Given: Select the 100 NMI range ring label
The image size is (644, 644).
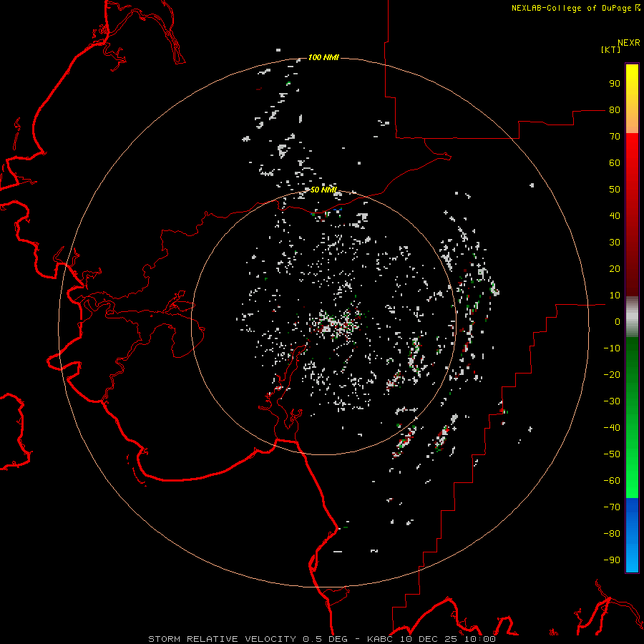Looking at the screenshot, I should click(323, 57).
